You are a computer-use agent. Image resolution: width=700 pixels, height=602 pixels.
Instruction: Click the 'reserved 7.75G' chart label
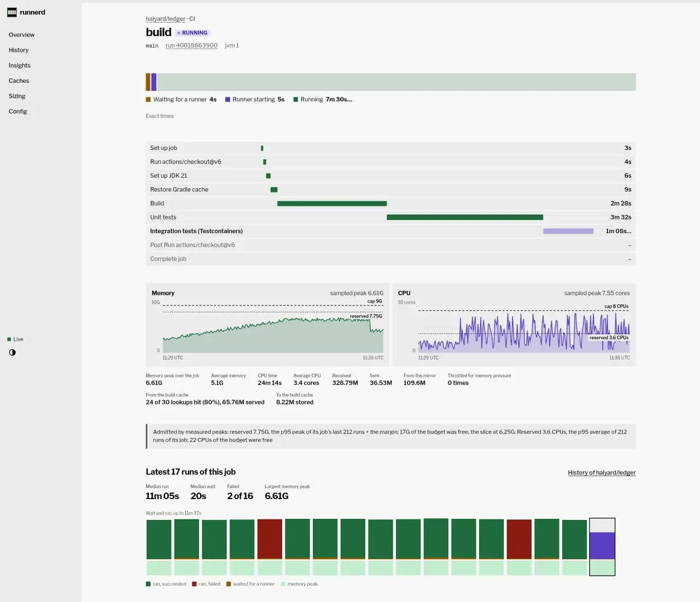point(366,316)
